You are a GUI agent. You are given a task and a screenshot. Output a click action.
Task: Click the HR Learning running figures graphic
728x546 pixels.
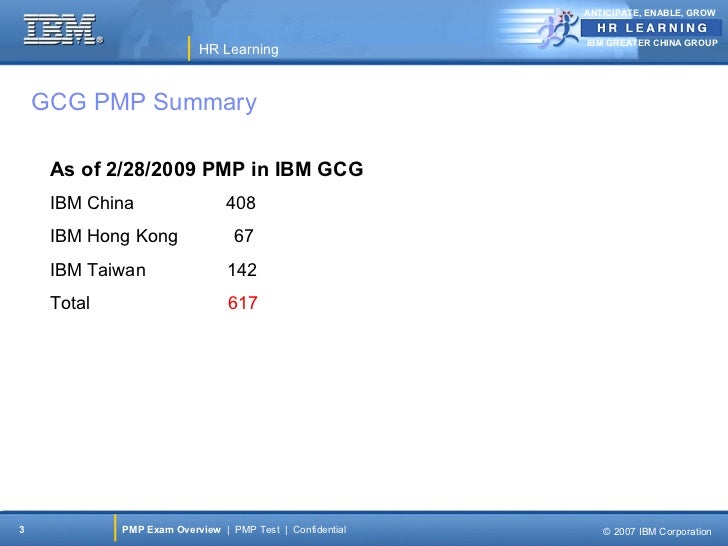(559, 28)
